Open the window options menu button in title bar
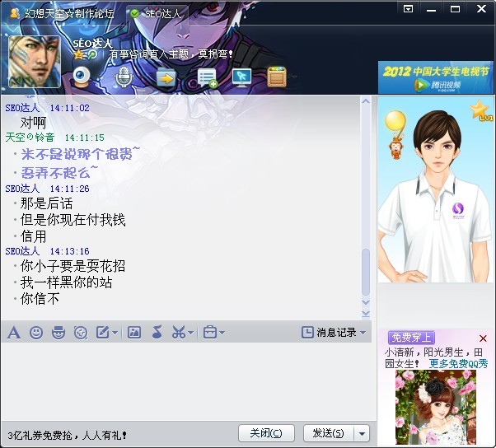This screenshot has height=448, width=496. (409, 9)
